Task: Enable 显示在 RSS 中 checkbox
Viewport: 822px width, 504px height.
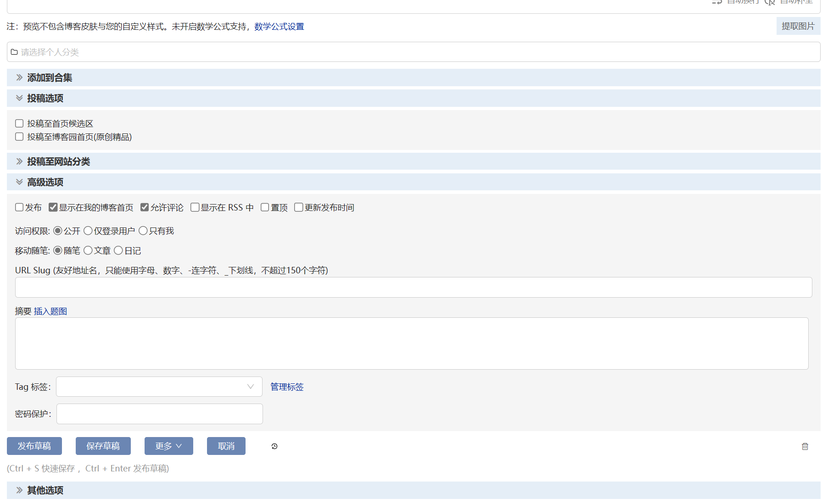Action: point(195,207)
